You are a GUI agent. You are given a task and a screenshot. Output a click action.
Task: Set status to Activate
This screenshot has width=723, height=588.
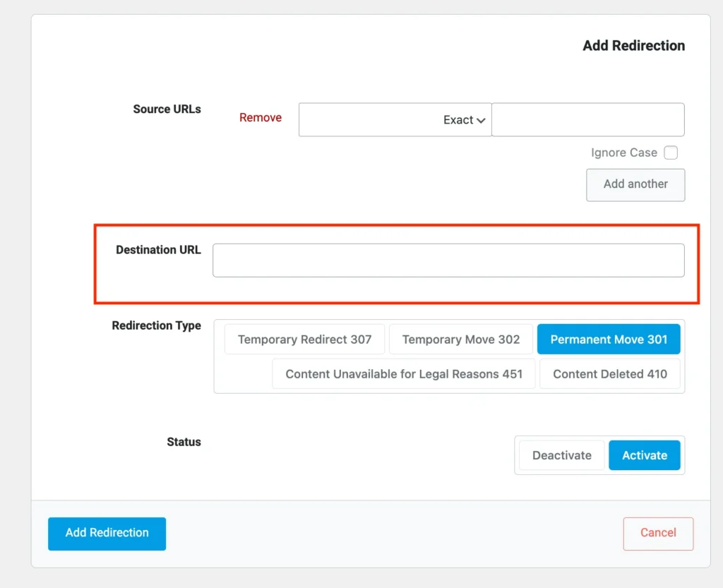[x=645, y=455]
